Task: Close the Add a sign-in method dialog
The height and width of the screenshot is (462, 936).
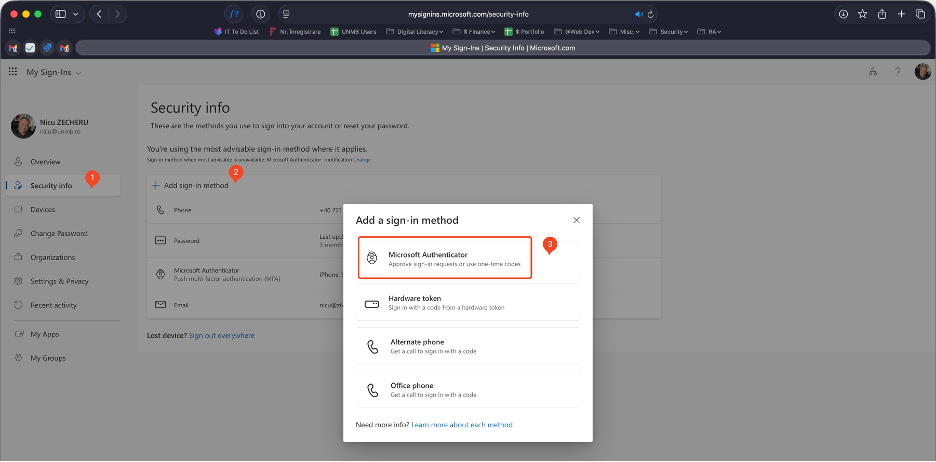Action: point(576,219)
